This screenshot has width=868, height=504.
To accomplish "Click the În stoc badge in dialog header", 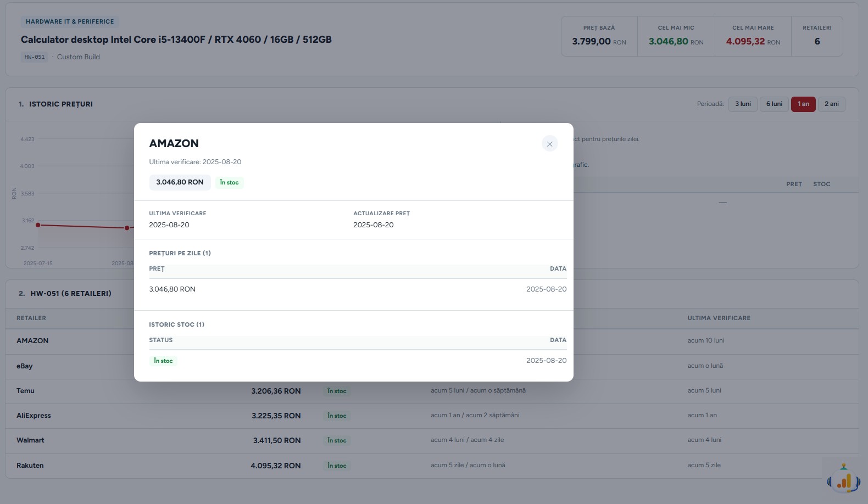I will click(x=229, y=183).
